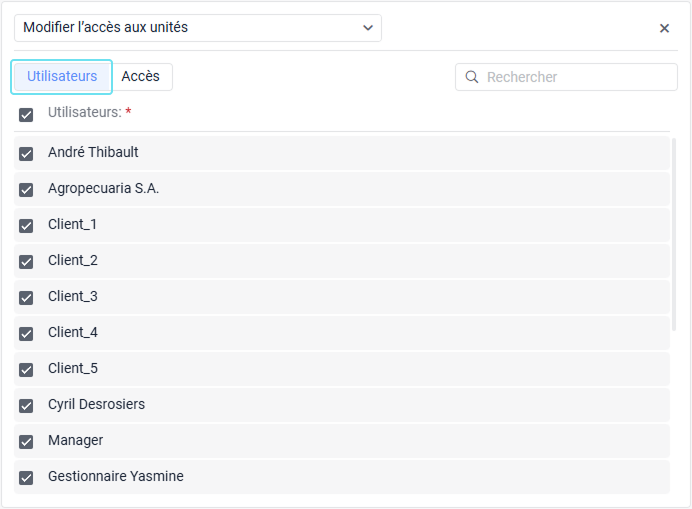Deselect the Manager checkbox
This screenshot has height=509, width=692.
(x=26, y=442)
